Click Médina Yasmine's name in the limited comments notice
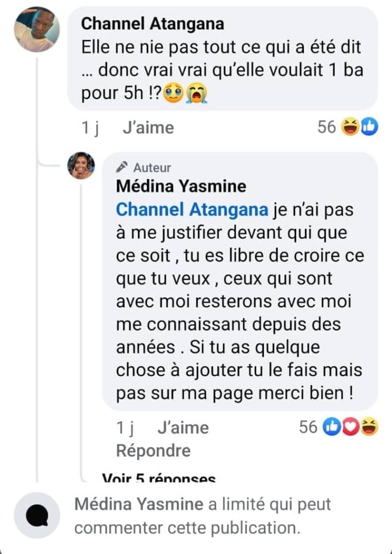The height and width of the screenshot is (554, 392). [x=139, y=505]
